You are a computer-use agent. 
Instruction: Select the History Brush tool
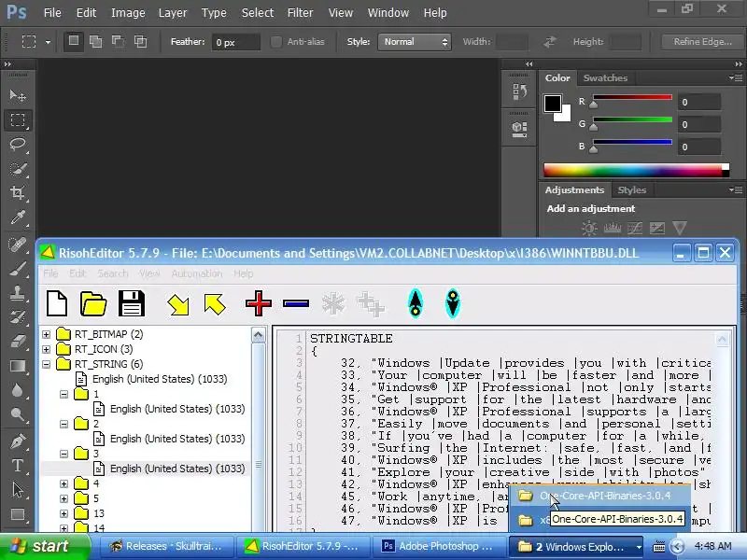point(18,317)
